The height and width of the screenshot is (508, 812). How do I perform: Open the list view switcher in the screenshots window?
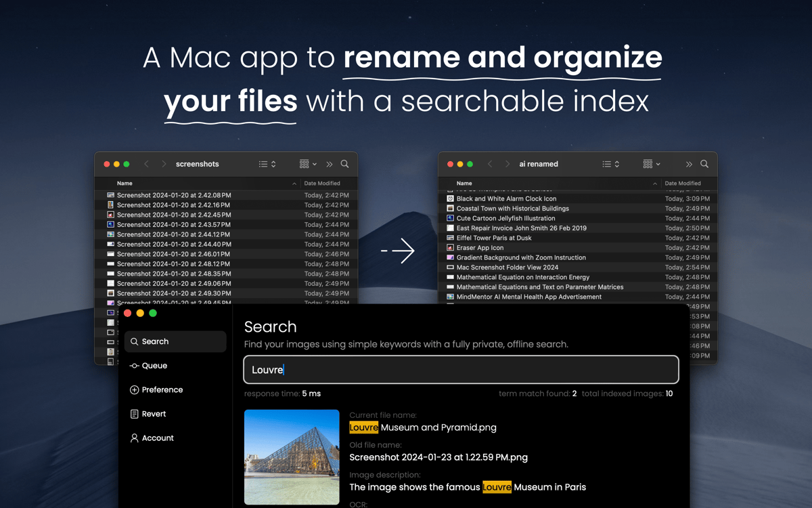pyautogui.click(x=267, y=164)
